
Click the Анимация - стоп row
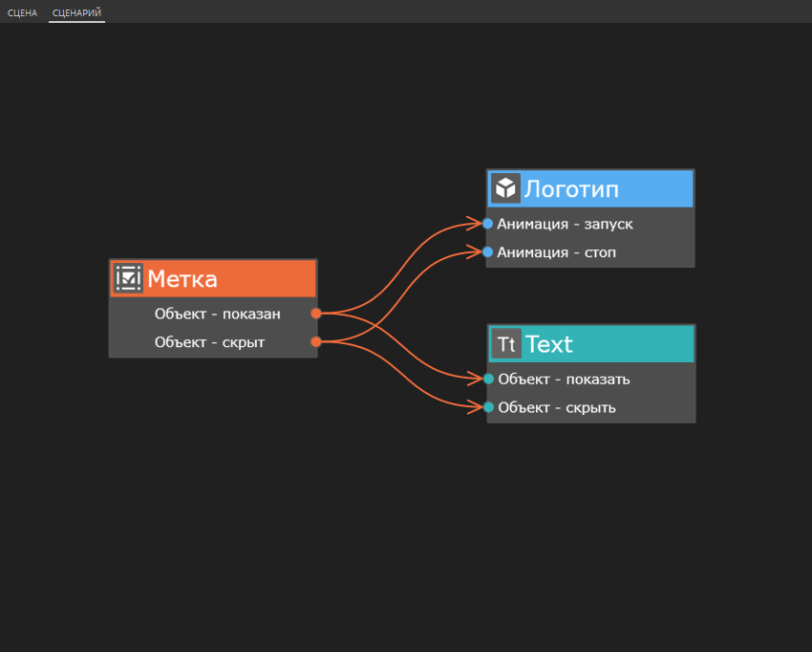click(556, 252)
